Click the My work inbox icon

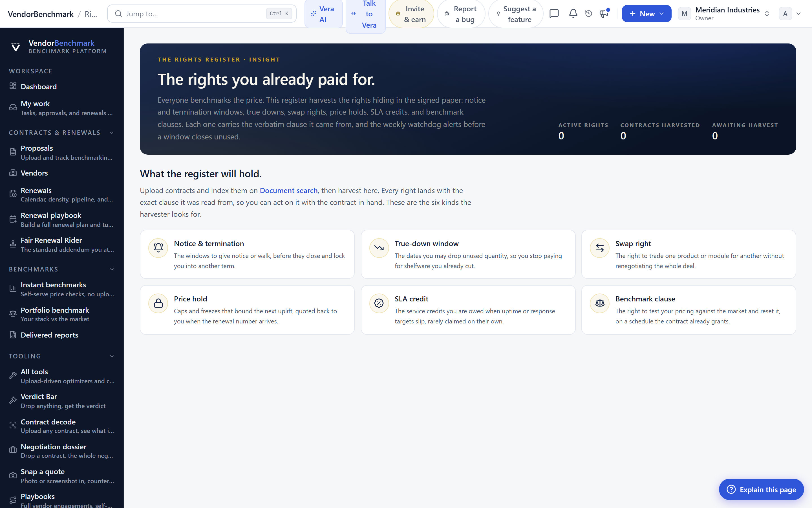[x=13, y=108]
